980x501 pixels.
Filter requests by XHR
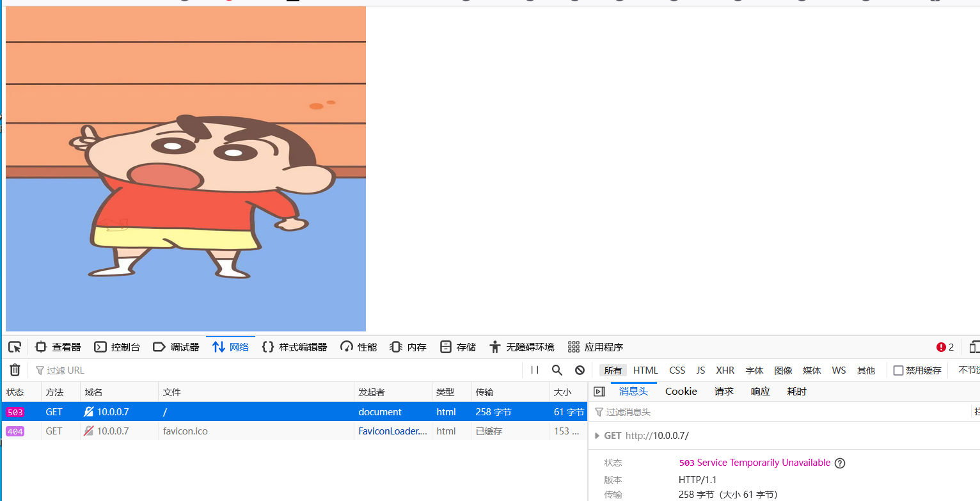click(x=725, y=370)
